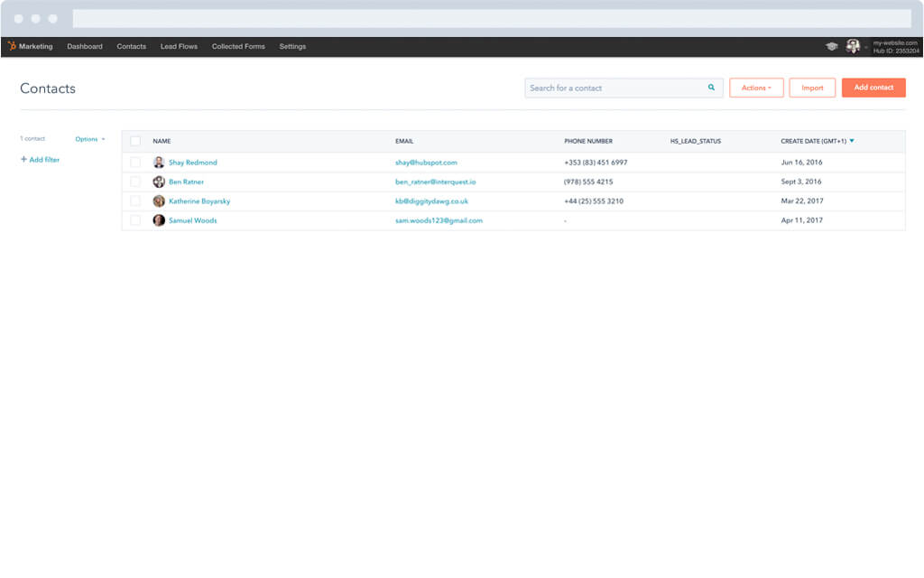
Task: Sort by Create Date column arrow
Action: coord(852,141)
